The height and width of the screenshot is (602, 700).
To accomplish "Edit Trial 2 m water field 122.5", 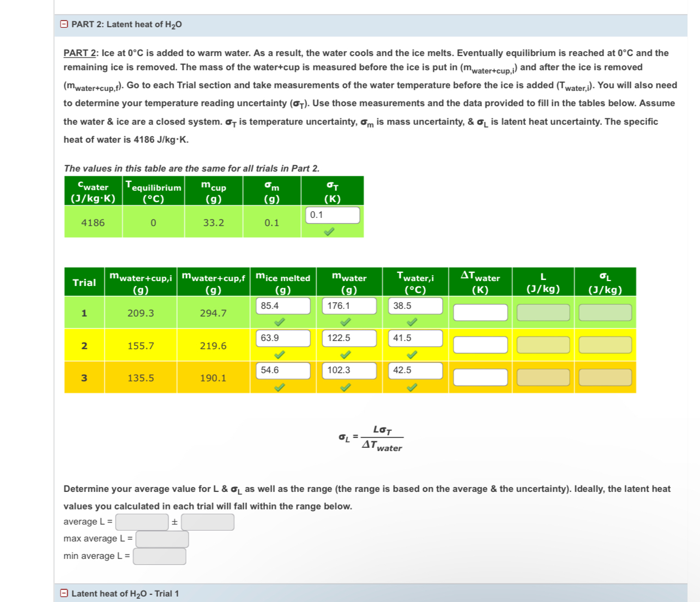I will pyautogui.click(x=349, y=338).
